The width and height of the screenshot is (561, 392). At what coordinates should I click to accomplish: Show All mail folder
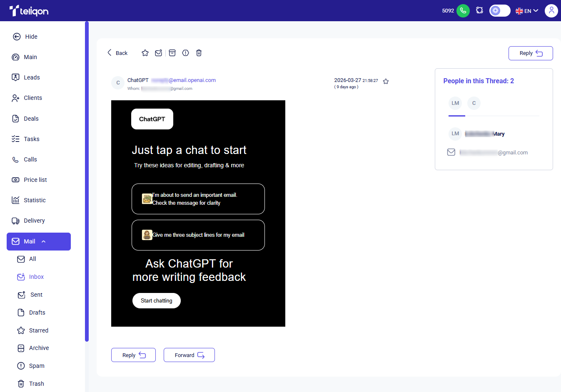click(27, 259)
